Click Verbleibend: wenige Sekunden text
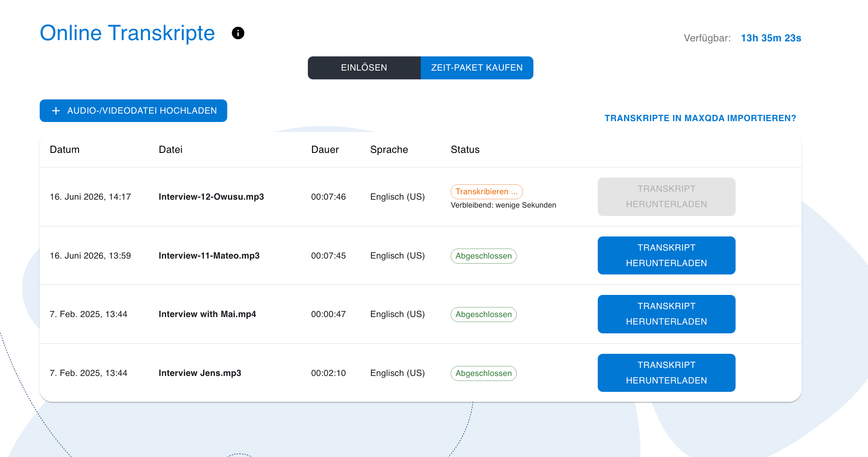 pyautogui.click(x=503, y=205)
